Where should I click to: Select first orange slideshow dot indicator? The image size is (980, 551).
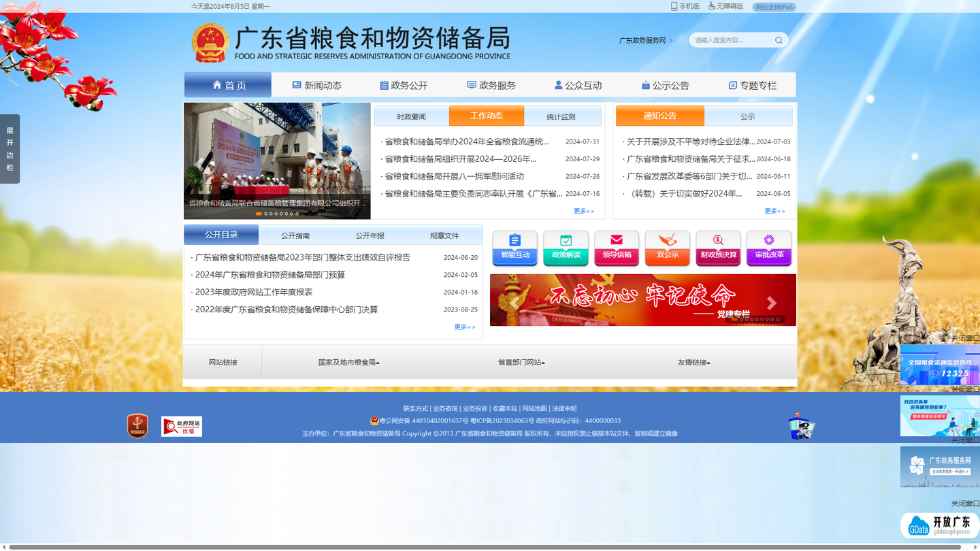(259, 214)
